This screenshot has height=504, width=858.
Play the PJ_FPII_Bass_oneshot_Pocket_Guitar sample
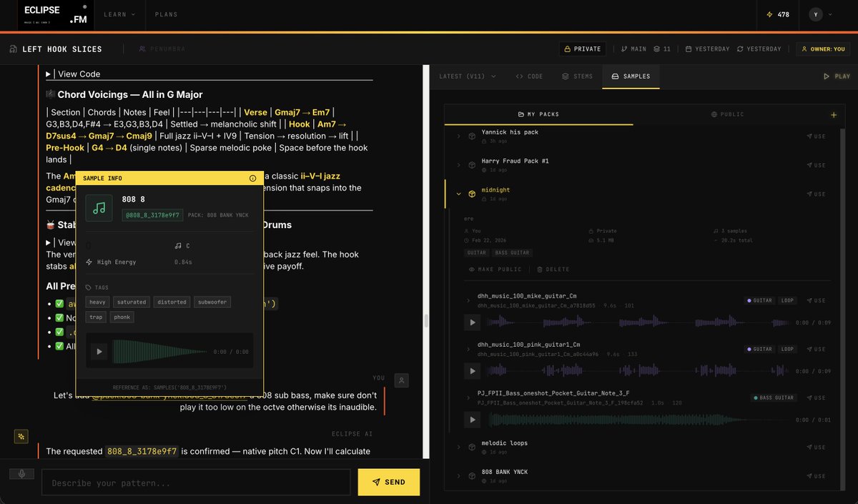point(472,420)
